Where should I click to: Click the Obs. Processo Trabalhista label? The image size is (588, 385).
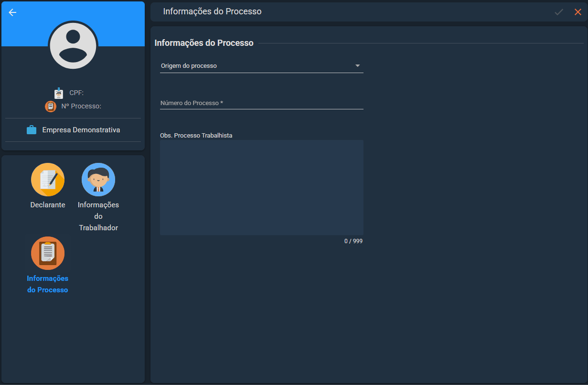pyautogui.click(x=196, y=136)
